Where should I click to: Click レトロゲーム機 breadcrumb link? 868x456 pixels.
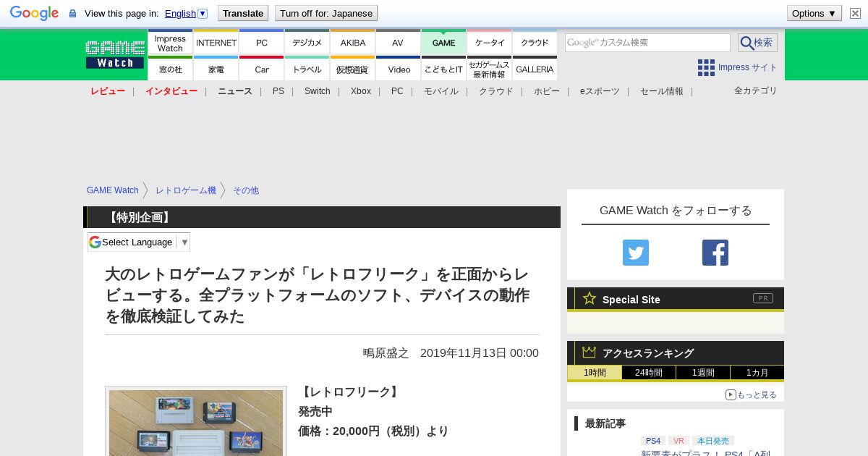coord(186,190)
